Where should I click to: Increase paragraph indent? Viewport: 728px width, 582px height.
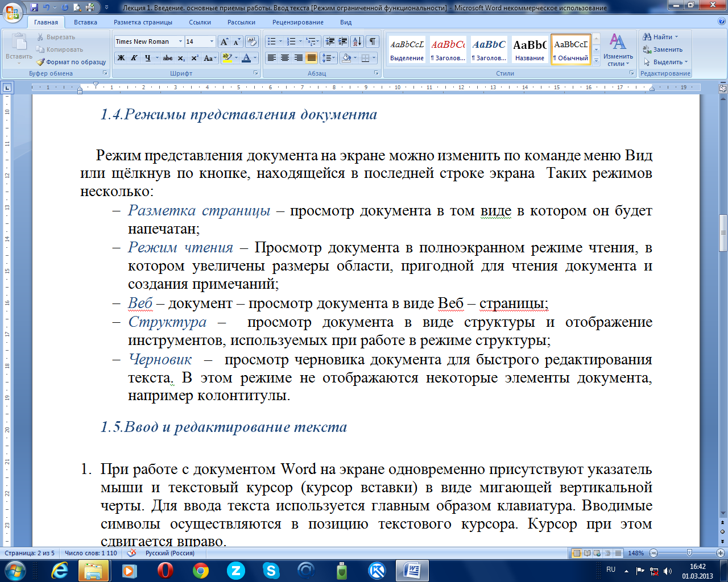pyautogui.click(x=342, y=41)
